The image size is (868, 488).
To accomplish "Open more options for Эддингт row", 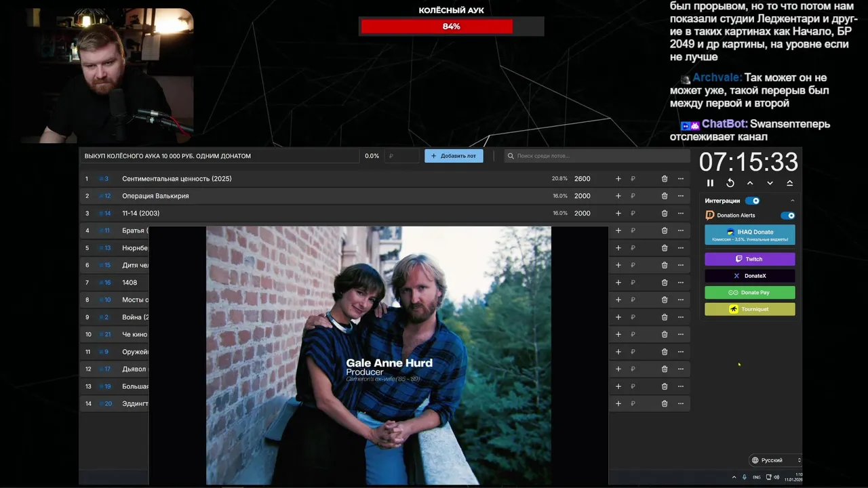I will [681, 404].
